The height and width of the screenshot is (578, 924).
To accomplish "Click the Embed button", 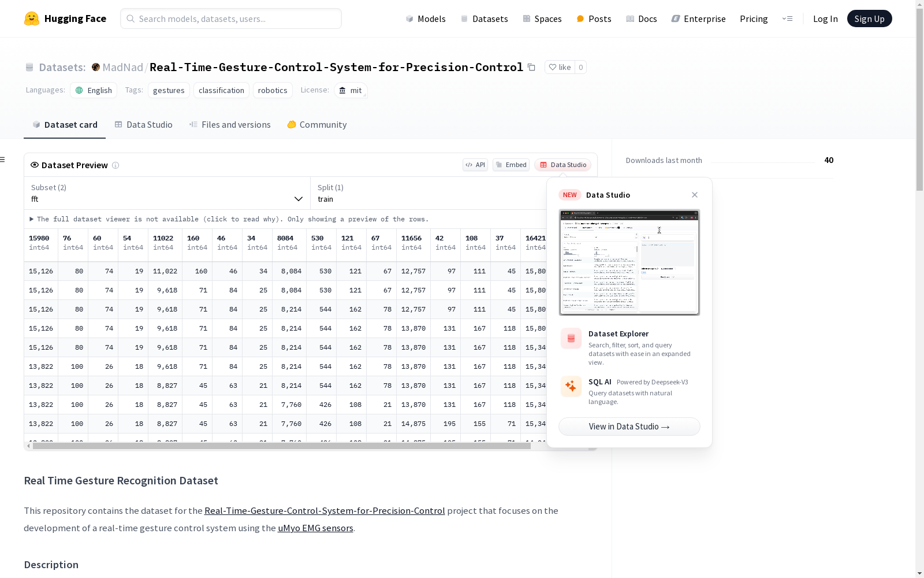I will coord(511,165).
